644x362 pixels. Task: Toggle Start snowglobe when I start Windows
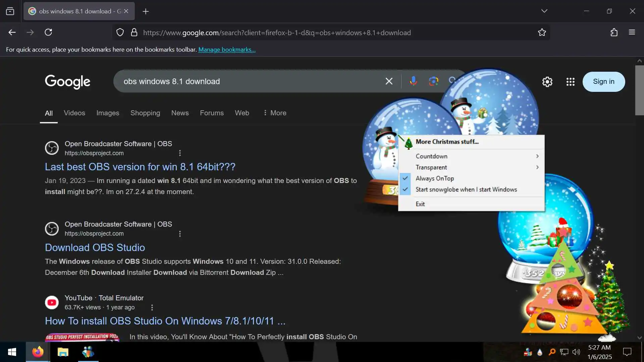click(466, 189)
